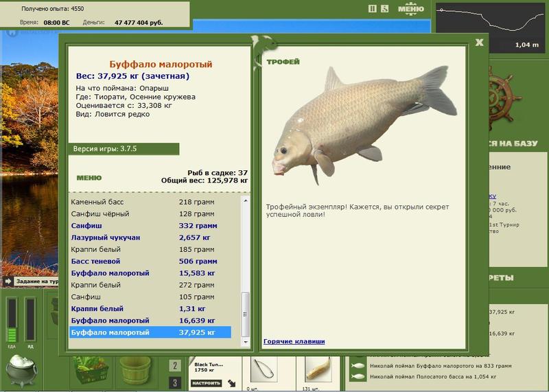549x392 pixels.
Task: Select the highlighted Буффало малоротый 37,925 кг row
Action: click(x=150, y=332)
